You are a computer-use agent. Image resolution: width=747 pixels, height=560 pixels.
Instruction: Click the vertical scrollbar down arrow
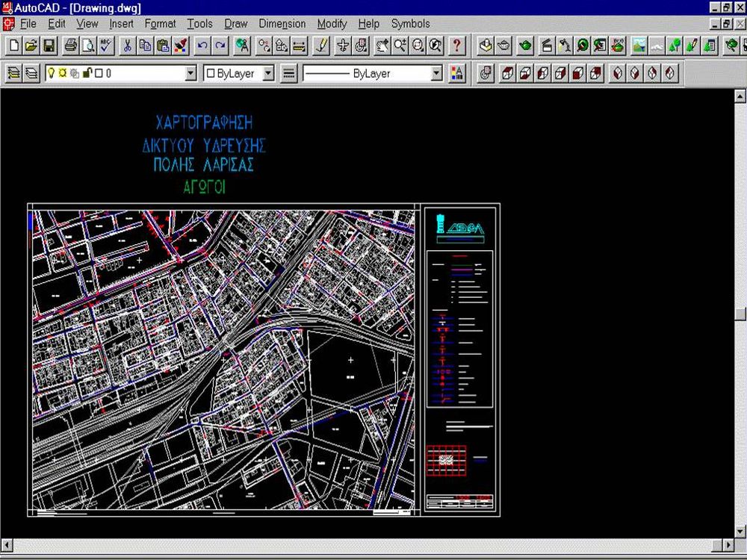click(740, 531)
